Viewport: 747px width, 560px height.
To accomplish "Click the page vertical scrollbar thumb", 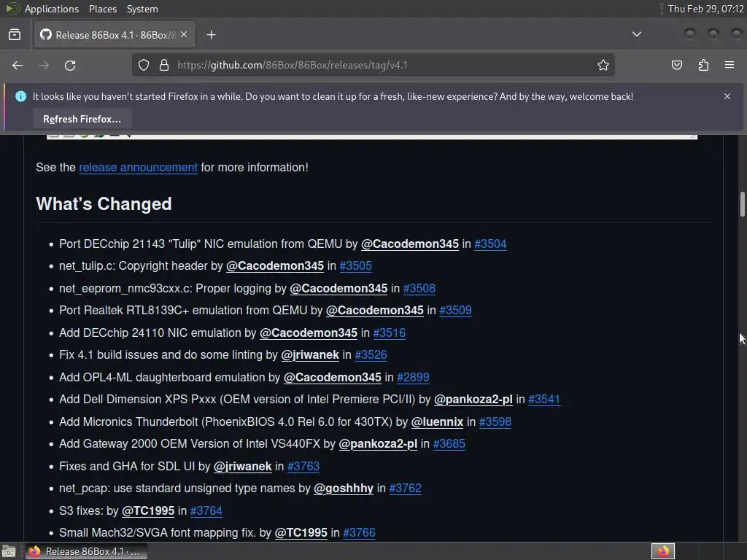I will [x=742, y=204].
